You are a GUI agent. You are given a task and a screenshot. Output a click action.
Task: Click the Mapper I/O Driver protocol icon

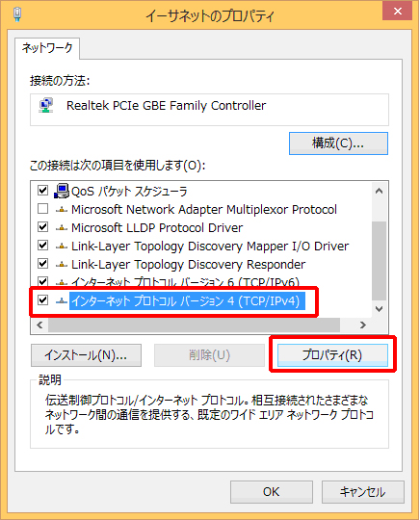[62, 247]
